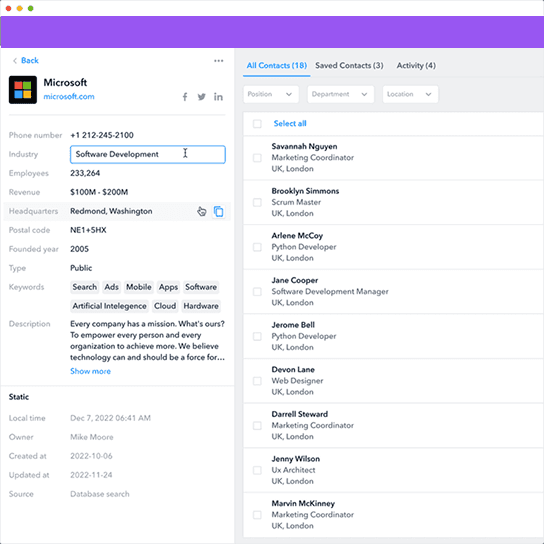Image resolution: width=544 pixels, height=544 pixels.
Task: Click Show more under Description
Action: coord(90,371)
